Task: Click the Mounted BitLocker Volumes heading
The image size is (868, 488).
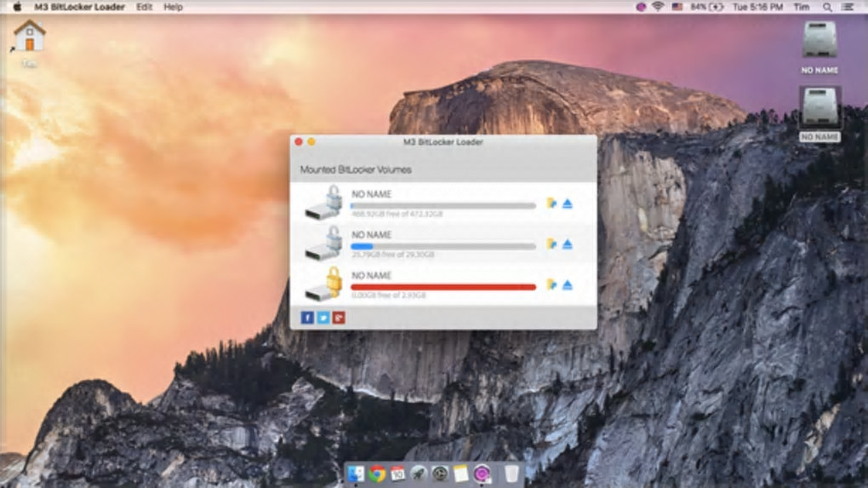Action: click(356, 169)
